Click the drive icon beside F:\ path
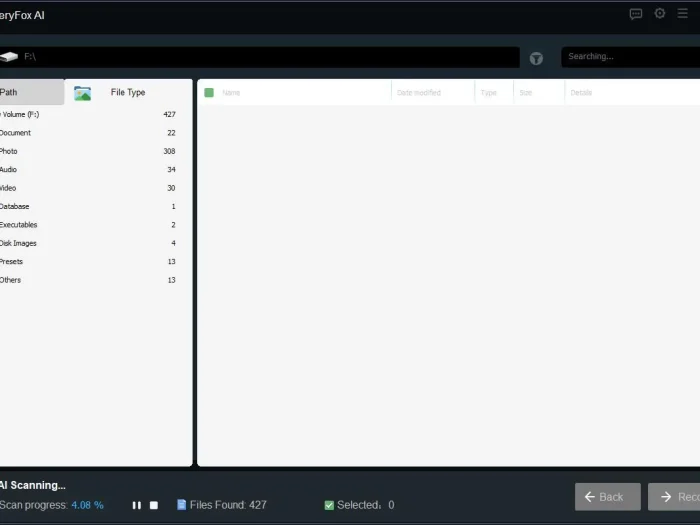 pos(9,57)
